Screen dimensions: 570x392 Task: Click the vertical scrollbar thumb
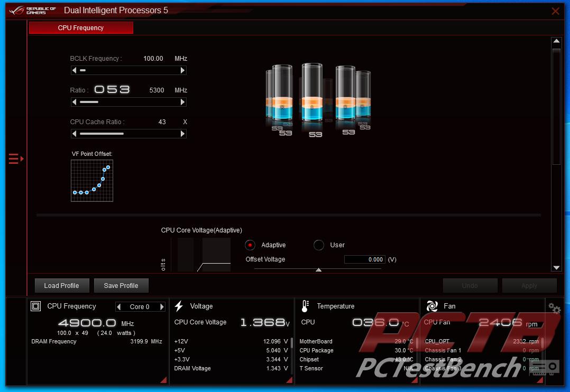point(556,106)
